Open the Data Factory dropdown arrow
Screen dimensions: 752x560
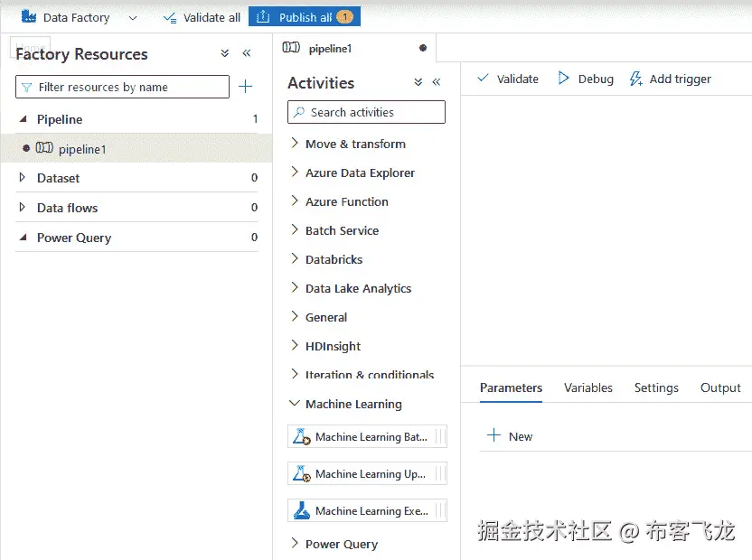pyautogui.click(x=133, y=18)
